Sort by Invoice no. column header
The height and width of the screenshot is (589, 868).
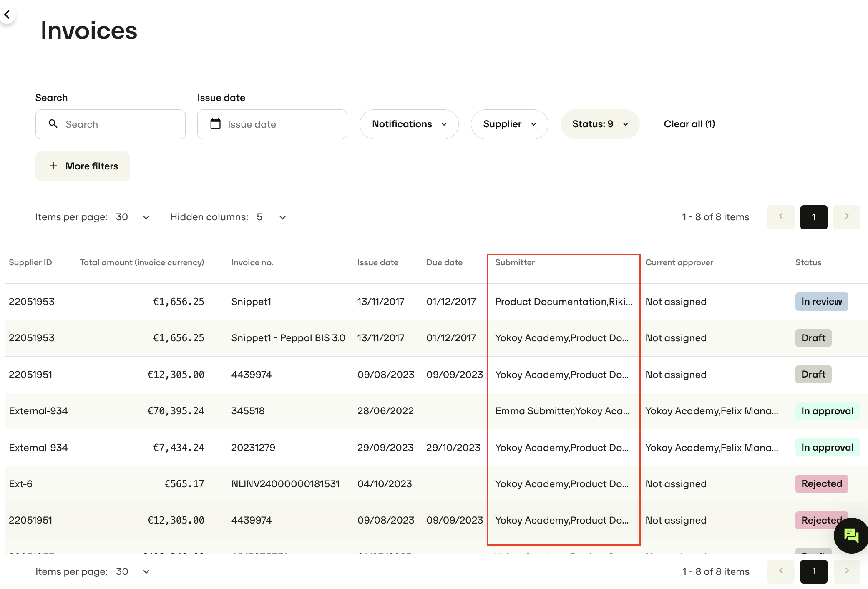click(252, 262)
